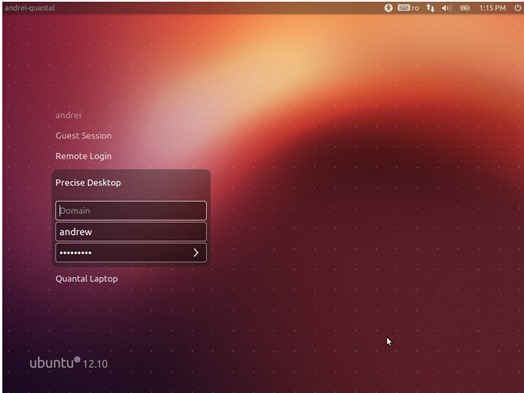Open the accessibility menu icon

point(388,8)
